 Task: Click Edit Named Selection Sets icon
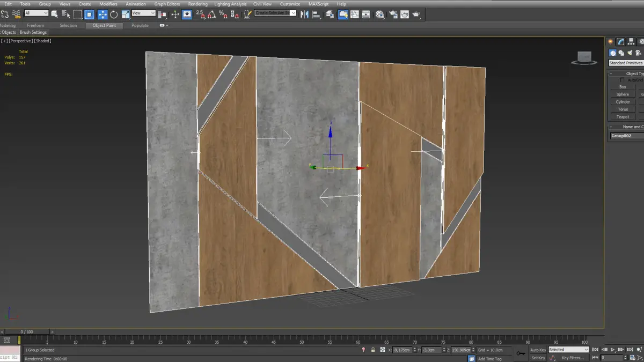pos(248,14)
